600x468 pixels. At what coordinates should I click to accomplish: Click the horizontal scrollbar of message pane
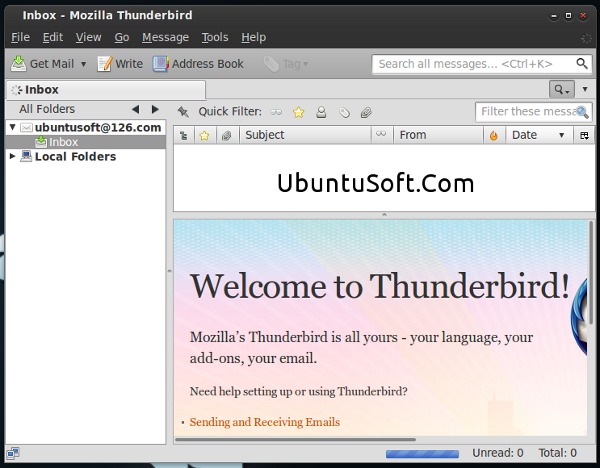point(295,439)
